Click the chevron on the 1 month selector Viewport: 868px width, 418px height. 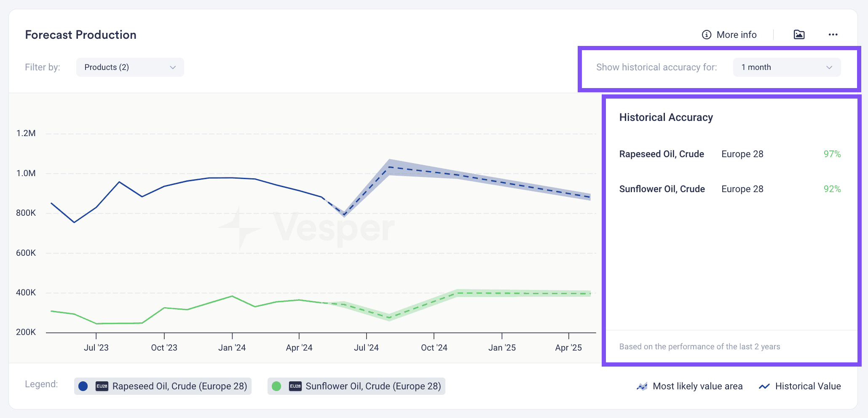(829, 67)
